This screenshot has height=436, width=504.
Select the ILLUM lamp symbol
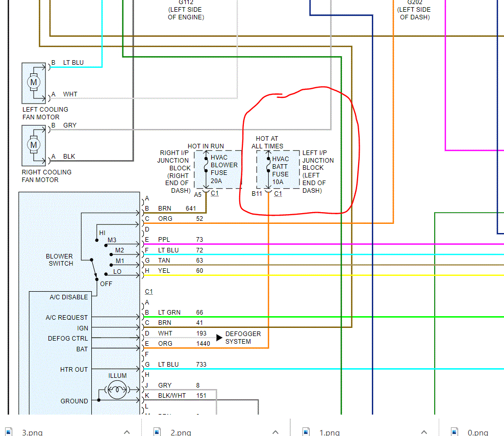pos(117,390)
